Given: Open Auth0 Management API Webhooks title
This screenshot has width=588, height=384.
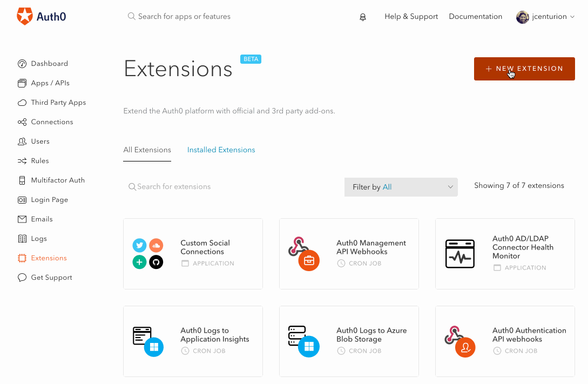Looking at the screenshot, I should coord(371,247).
